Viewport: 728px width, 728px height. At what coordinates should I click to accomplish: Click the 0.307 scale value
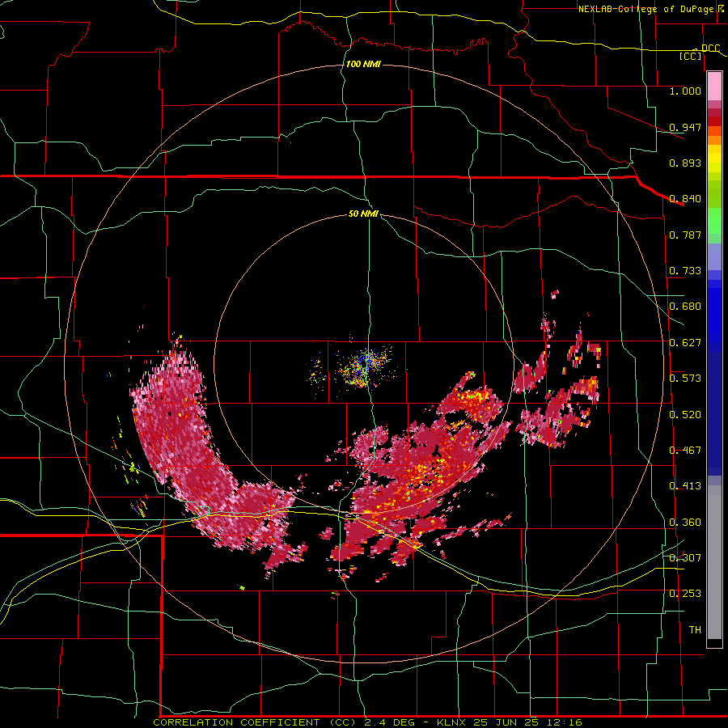(685, 558)
